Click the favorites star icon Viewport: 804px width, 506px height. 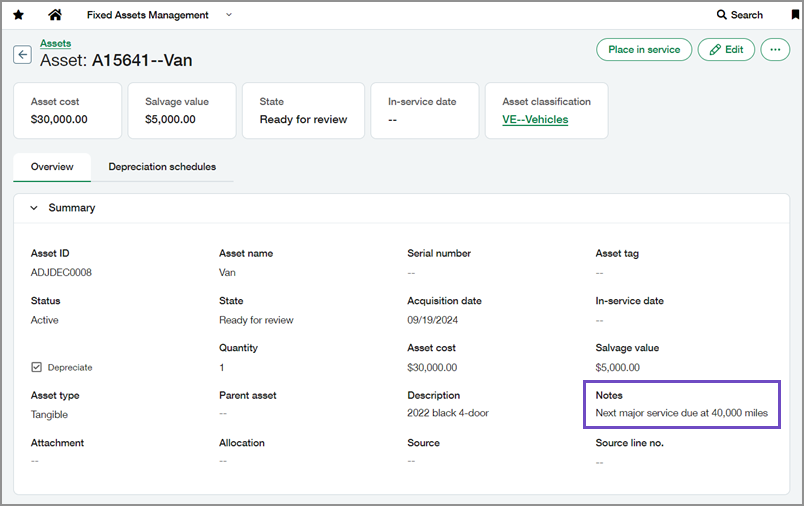(18, 15)
